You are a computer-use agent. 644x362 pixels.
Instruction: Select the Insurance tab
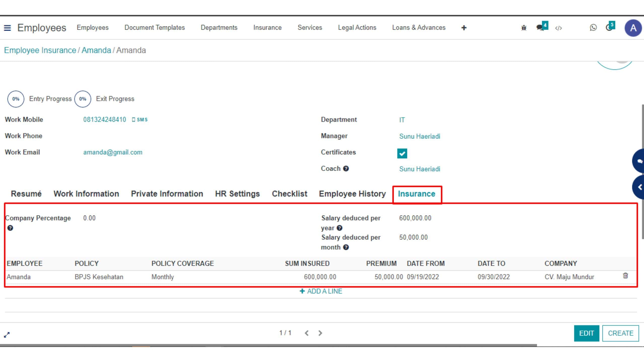pos(417,194)
